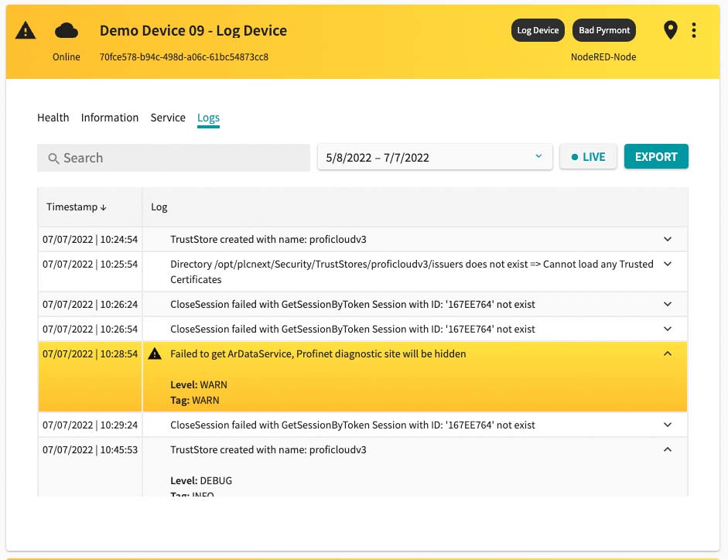Open the Information tab
This screenshot has width=728, height=560.
[109, 118]
